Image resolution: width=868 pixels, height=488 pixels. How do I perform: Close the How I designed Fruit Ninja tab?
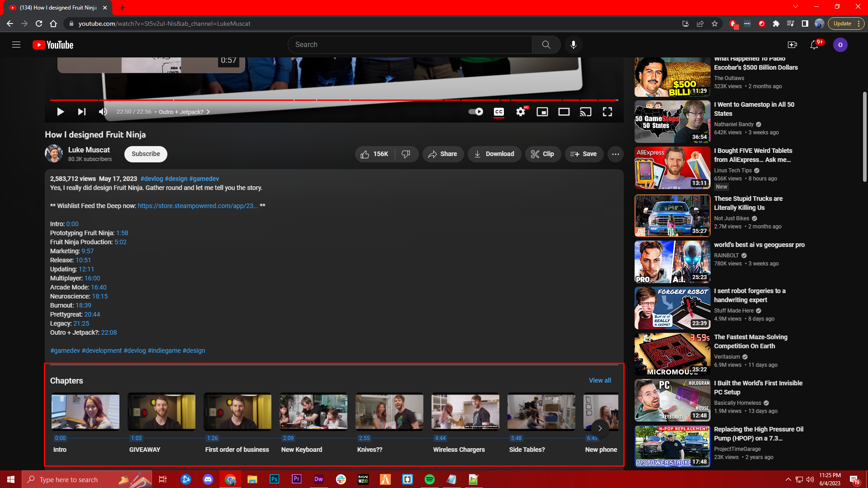pyautogui.click(x=105, y=8)
